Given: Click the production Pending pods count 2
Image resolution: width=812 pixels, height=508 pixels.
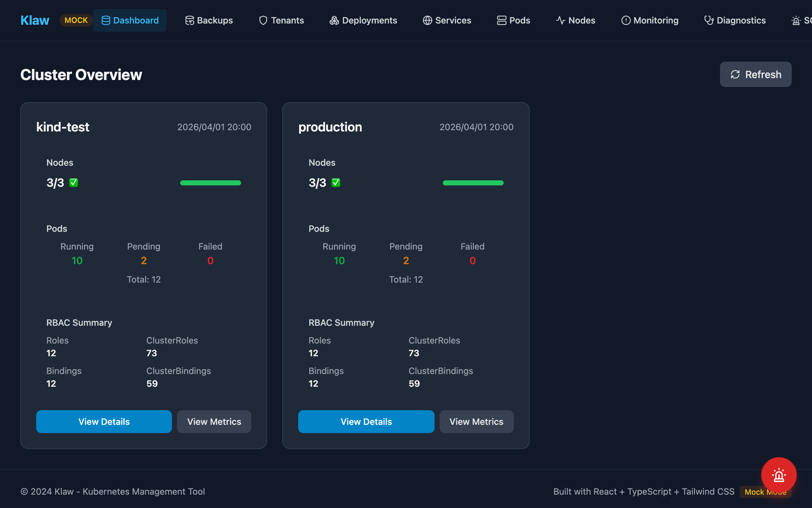Looking at the screenshot, I should point(406,261).
